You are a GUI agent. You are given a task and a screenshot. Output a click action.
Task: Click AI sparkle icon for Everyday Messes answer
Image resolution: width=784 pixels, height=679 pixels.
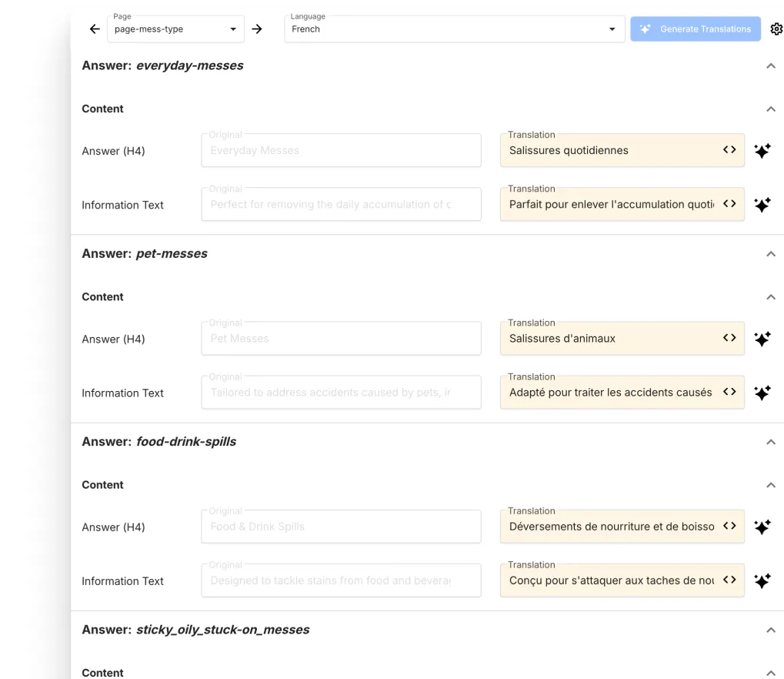762,151
